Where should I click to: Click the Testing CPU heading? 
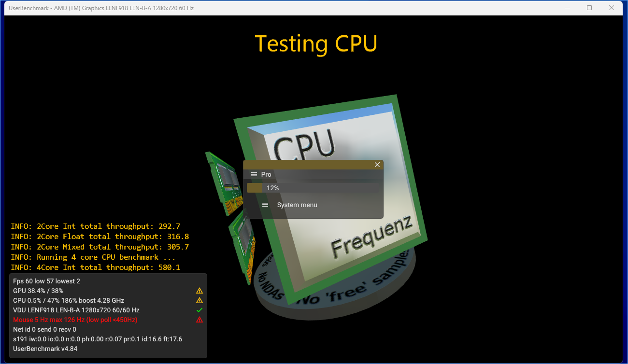coord(316,43)
